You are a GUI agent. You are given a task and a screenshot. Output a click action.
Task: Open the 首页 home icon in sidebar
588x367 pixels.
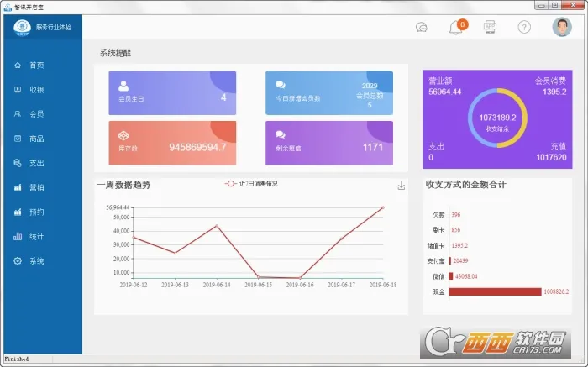tap(18, 66)
